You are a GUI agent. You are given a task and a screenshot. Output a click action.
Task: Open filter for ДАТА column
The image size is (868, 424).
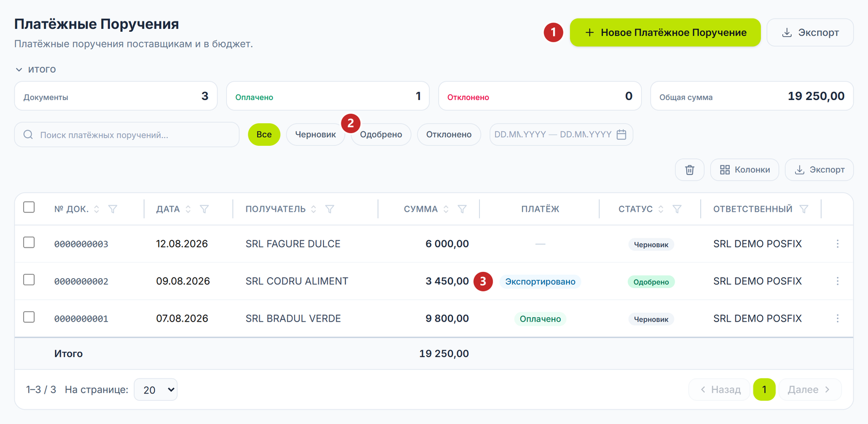click(x=204, y=209)
